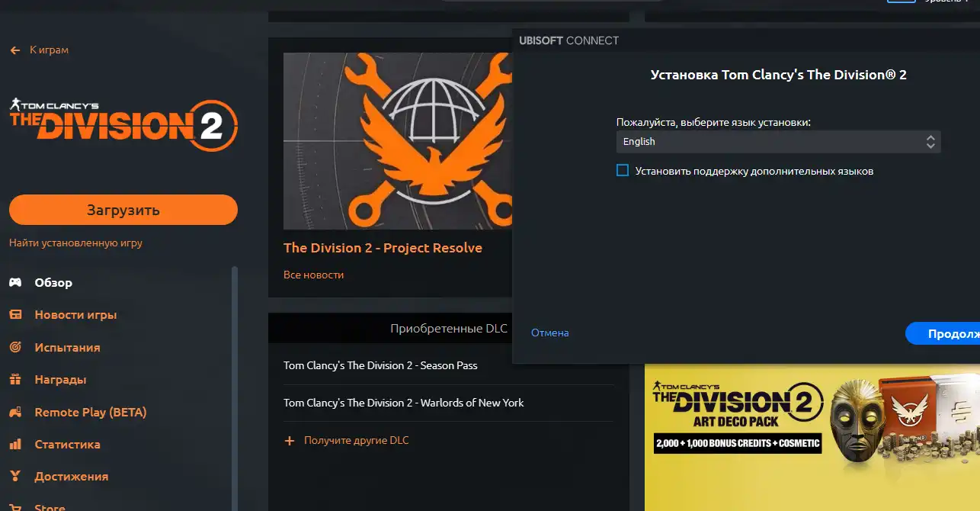This screenshot has width=980, height=511.
Task: Click the newspaper icon beside Новости игры
Action: click(x=15, y=315)
